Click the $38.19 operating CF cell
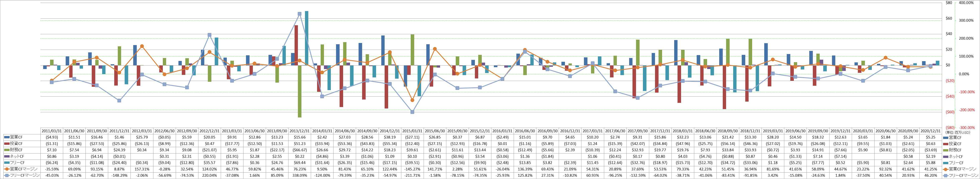The width and height of the screenshot is (980, 179). [x=390, y=137]
